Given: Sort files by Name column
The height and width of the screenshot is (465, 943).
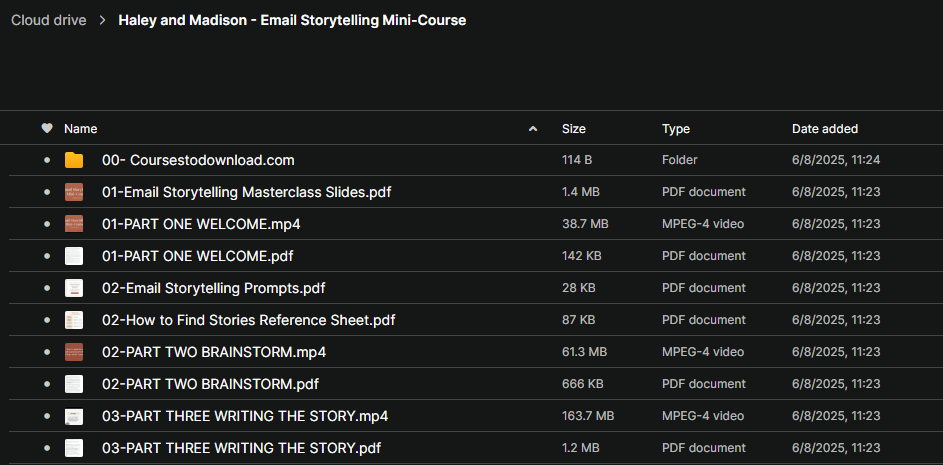Looking at the screenshot, I should tap(81, 129).
